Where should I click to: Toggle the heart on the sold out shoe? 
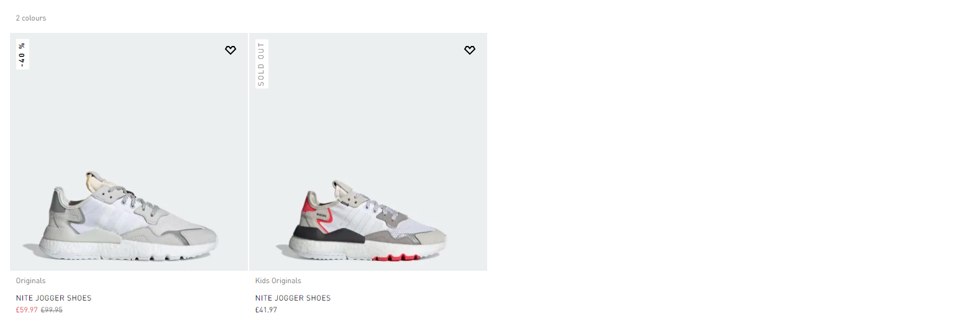(470, 50)
